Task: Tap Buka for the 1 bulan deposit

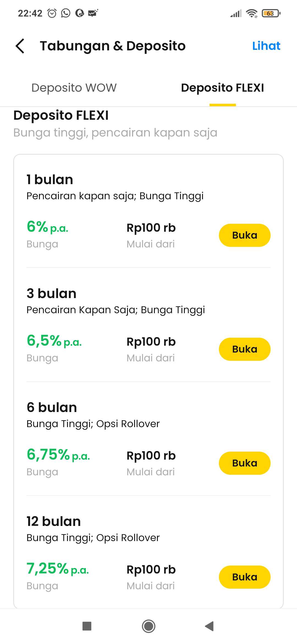Action: 244,235
